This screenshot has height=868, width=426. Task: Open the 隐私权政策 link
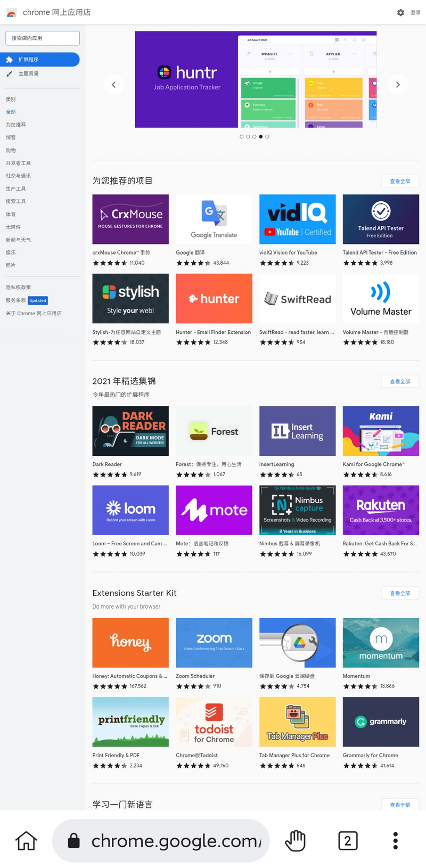19,288
